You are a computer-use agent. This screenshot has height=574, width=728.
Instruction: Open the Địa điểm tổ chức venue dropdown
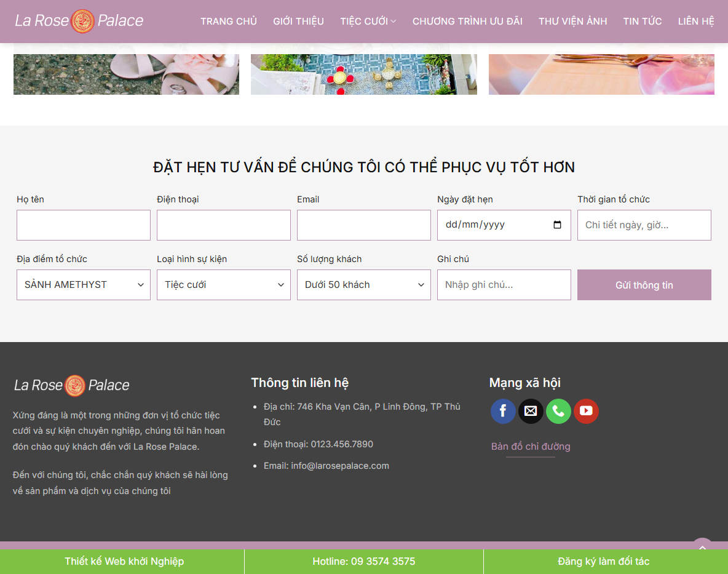pos(83,285)
